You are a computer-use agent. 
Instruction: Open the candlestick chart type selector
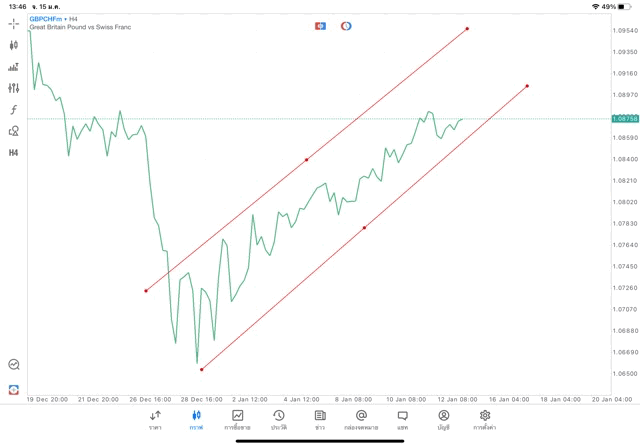tap(14, 45)
